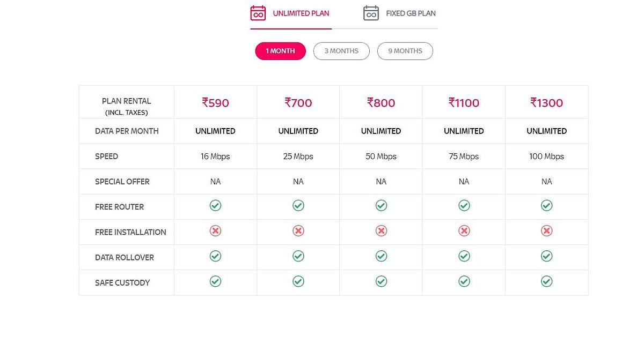This screenshot has width=644, height=343.
Task: Click the highlighted 1 Month pill
Action: [280, 51]
